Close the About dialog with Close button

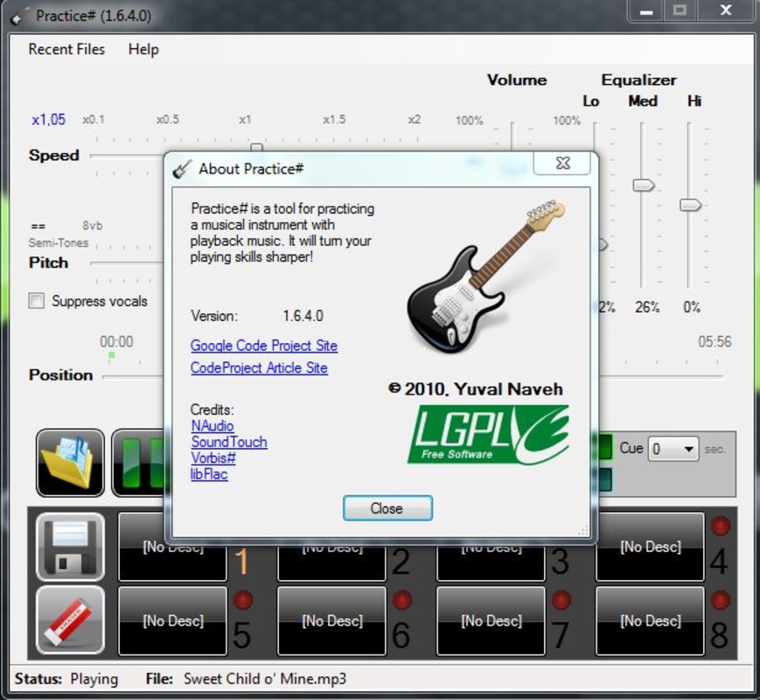pyautogui.click(x=387, y=507)
